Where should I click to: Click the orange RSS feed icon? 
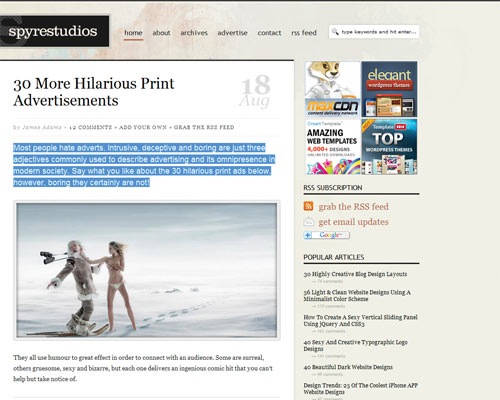(308, 206)
